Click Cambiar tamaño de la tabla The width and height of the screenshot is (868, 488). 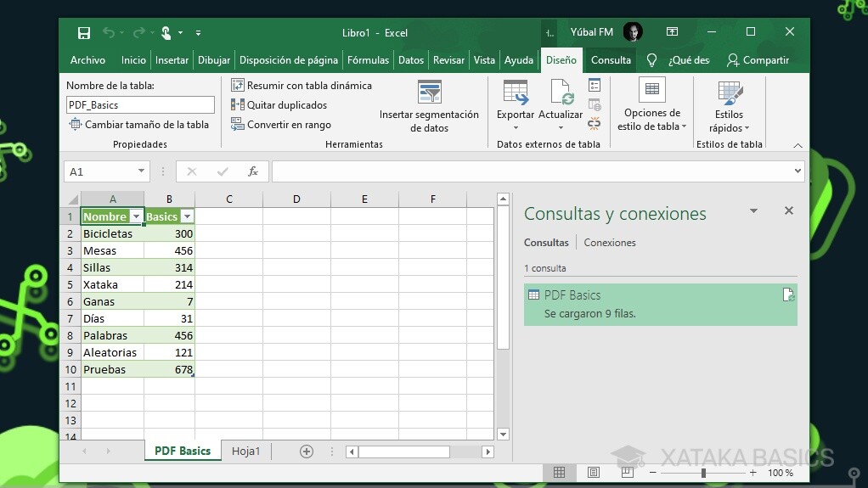pos(139,125)
